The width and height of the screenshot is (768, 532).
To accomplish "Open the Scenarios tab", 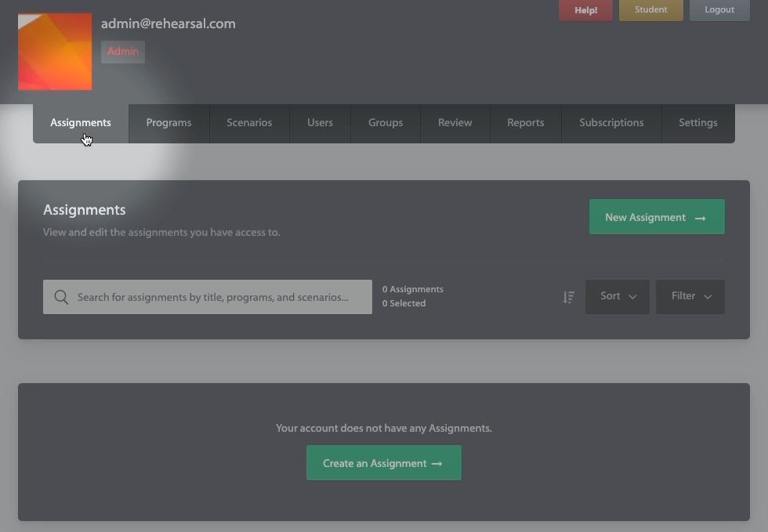I will (x=249, y=123).
